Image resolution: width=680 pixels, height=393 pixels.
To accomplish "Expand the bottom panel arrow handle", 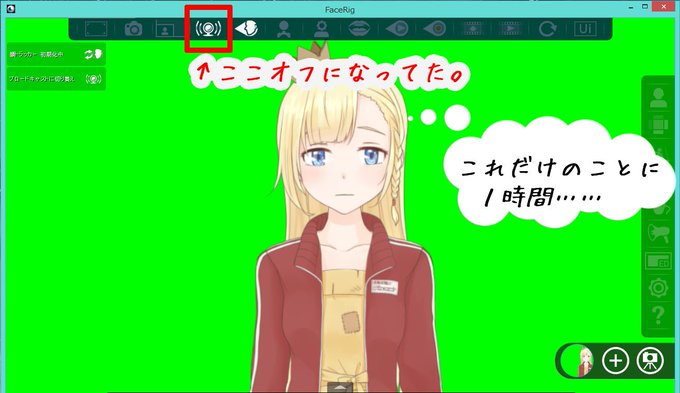I will coord(341,387).
